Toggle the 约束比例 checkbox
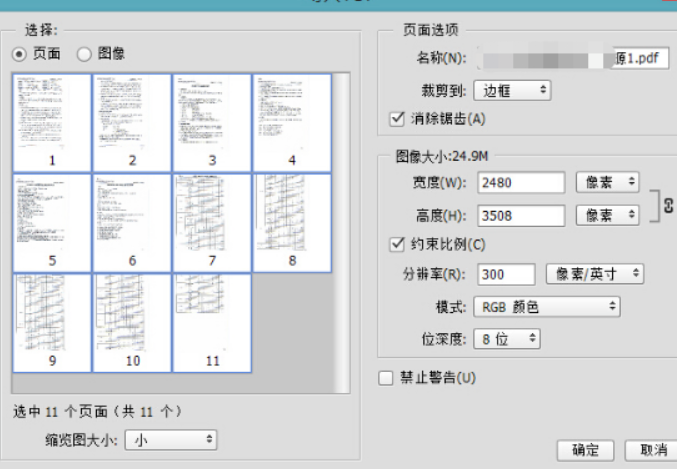The image size is (677, 469). coord(397,244)
